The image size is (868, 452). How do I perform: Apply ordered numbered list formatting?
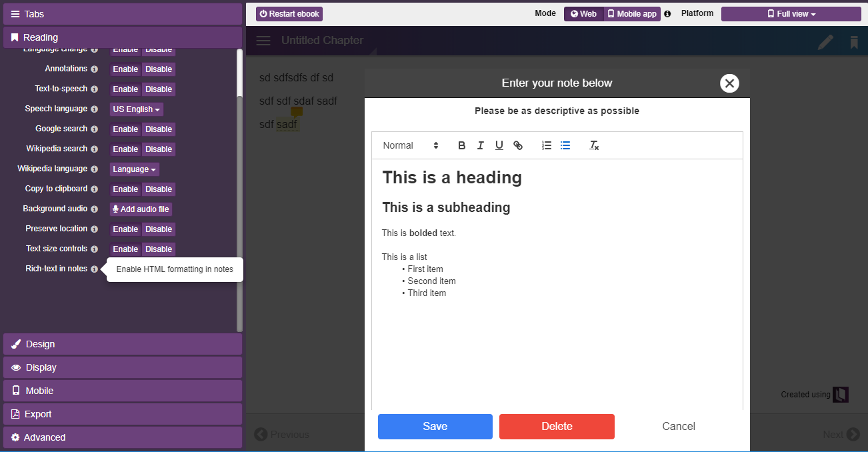tap(547, 145)
